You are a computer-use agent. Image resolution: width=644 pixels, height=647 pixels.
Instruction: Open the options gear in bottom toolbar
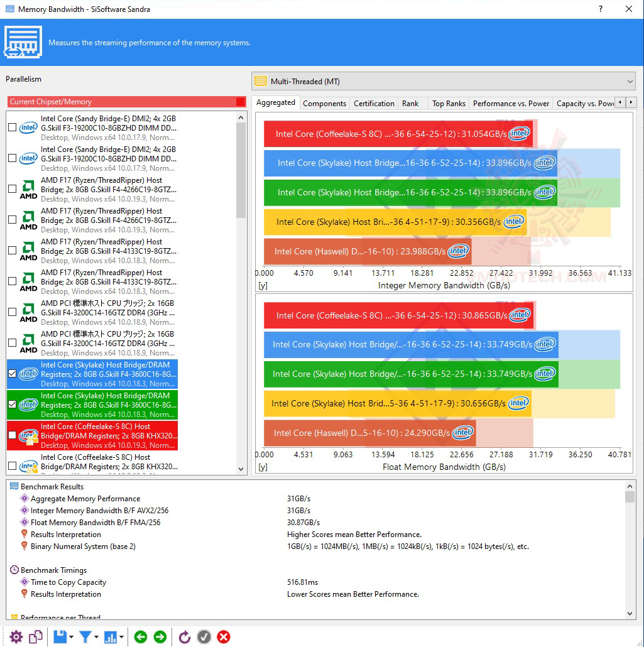[x=16, y=637]
